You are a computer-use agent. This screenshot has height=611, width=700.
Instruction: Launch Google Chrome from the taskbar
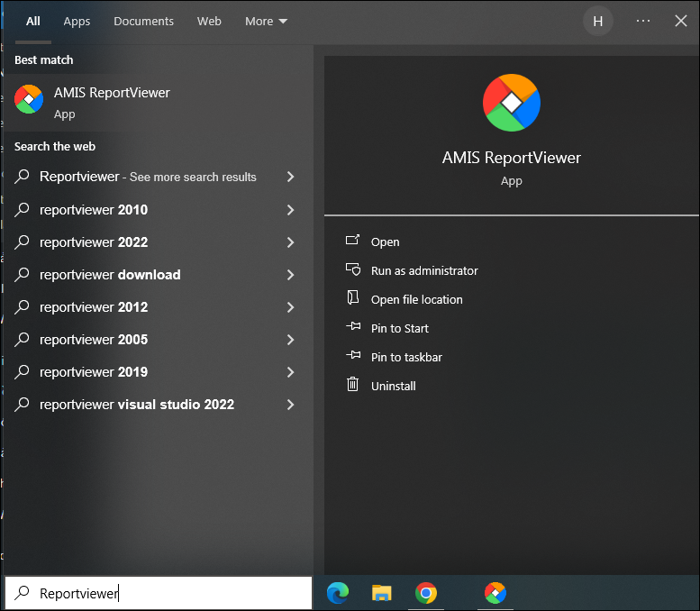pyautogui.click(x=426, y=592)
